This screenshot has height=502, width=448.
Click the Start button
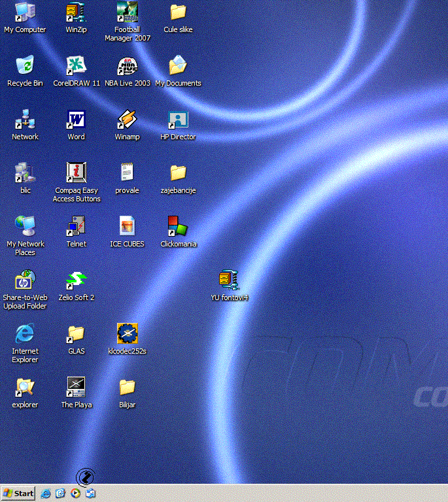click(x=18, y=494)
